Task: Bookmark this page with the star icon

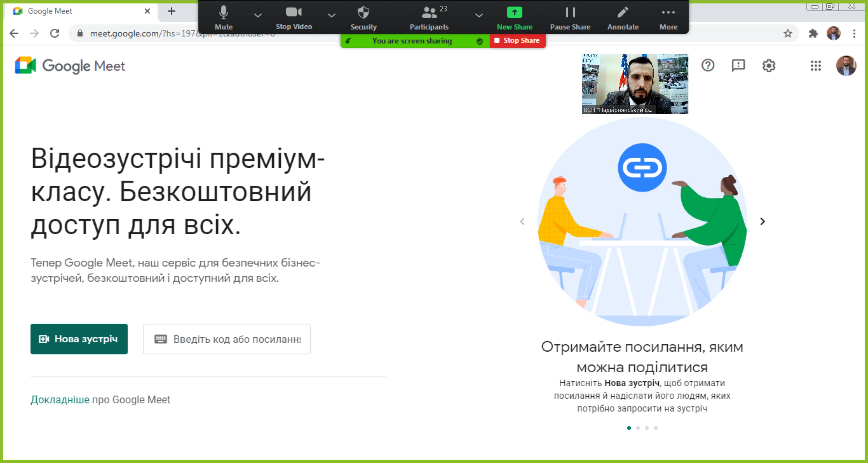Action: (x=788, y=33)
